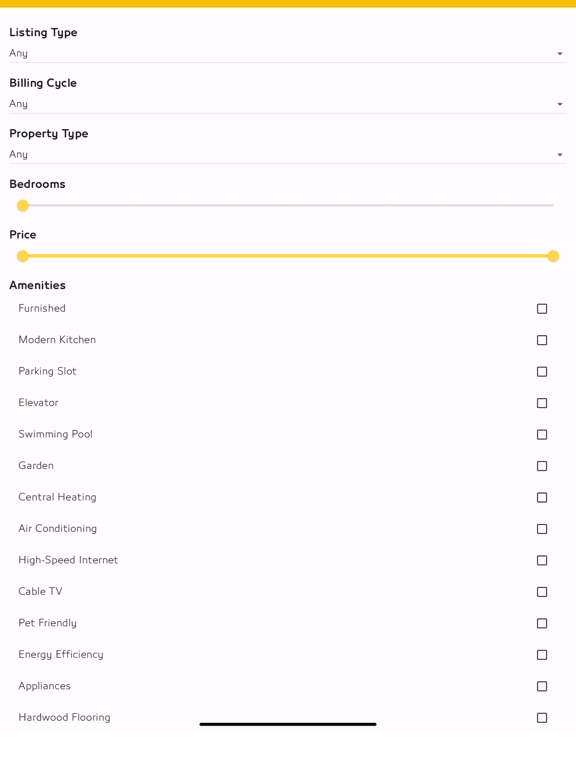The image size is (576, 768).
Task: Select the Elevator checkbox
Action: coord(542,403)
